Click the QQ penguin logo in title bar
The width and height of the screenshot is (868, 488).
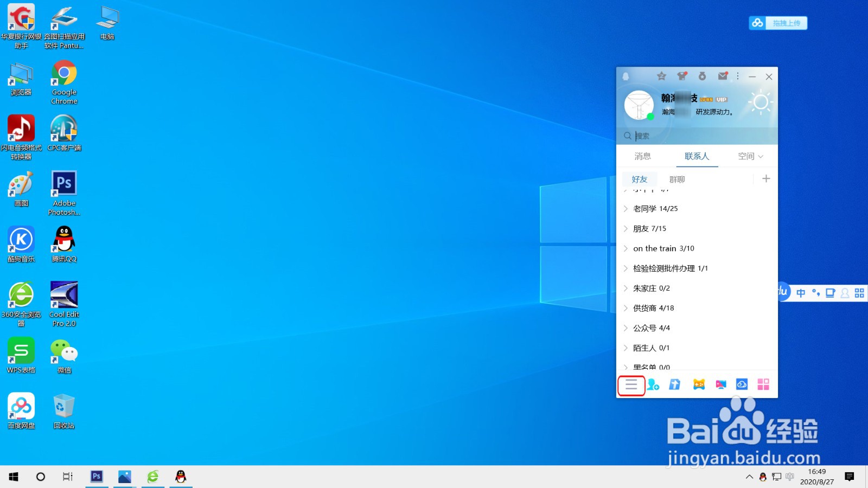[x=626, y=76]
